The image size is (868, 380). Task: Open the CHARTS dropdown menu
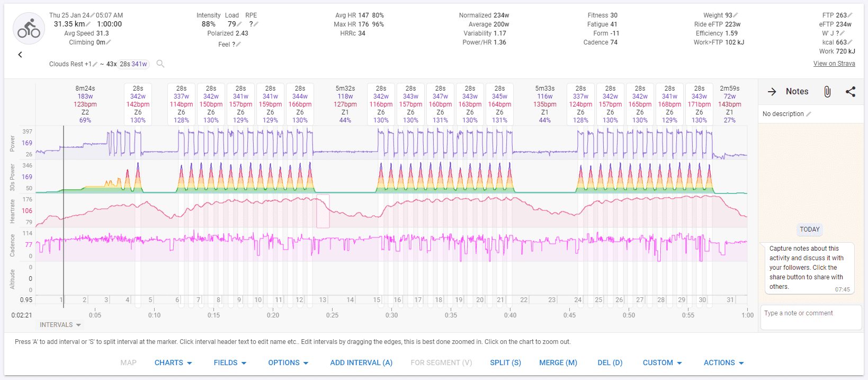point(173,363)
